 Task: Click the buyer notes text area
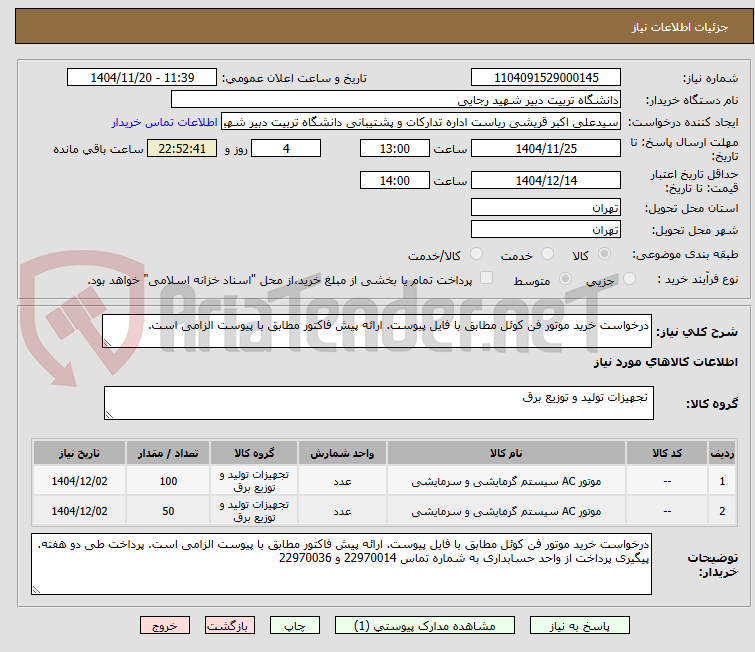click(x=341, y=563)
